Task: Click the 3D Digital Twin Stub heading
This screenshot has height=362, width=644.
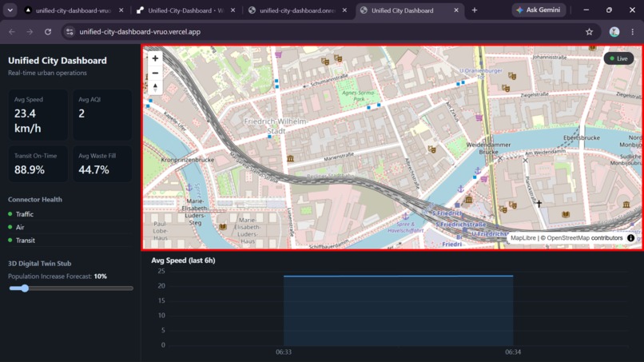Action: point(39,264)
